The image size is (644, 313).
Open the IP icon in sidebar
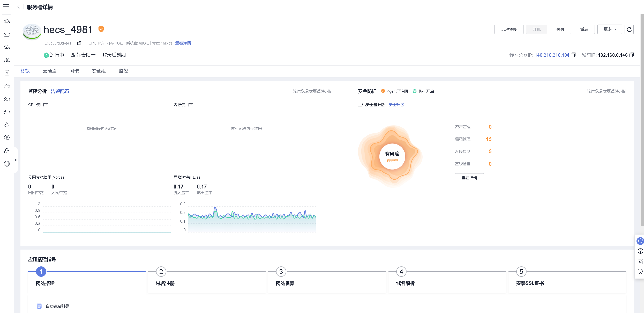pos(7,138)
